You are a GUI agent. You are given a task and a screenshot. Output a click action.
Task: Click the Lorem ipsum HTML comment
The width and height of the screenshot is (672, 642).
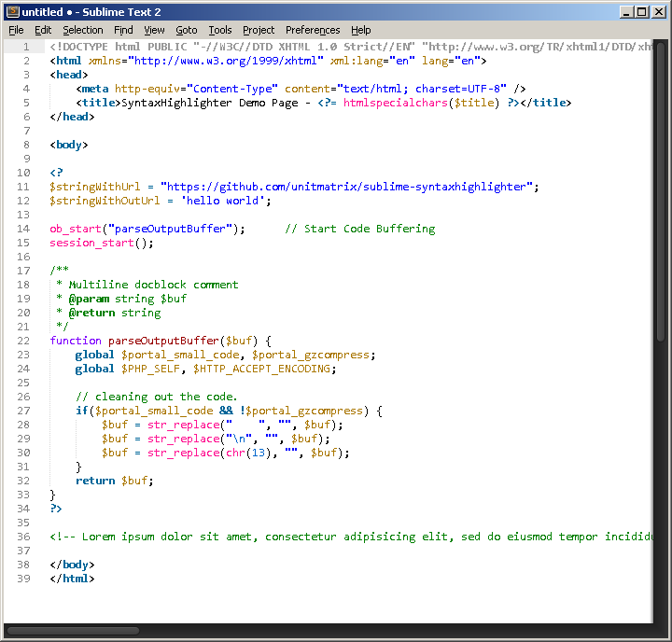click(351, 537)
